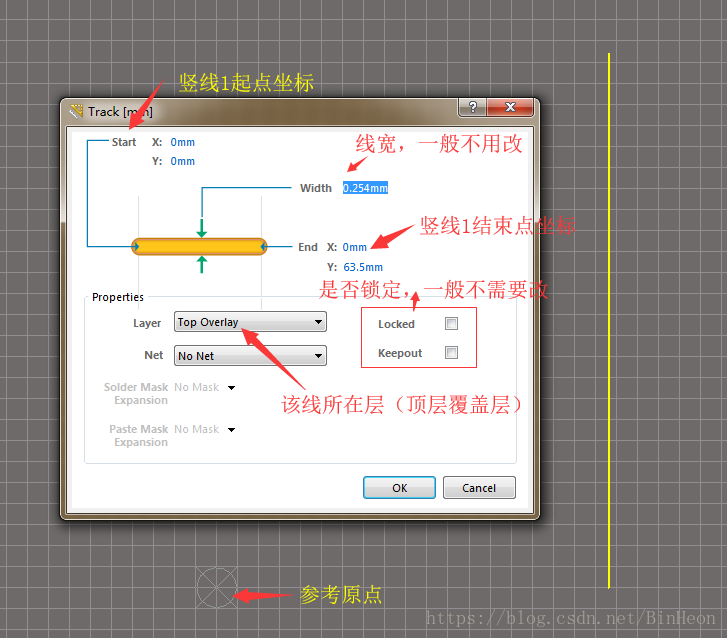Screen dimensions: 727x638
Task: Click the Paste Mask Expansion label
Action: 139,436
